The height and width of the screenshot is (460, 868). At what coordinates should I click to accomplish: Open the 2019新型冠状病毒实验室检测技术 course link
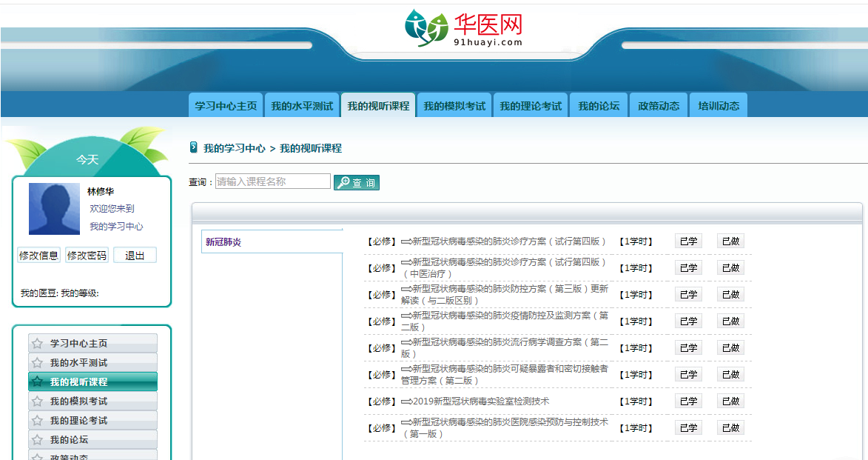[x=480, y=401]
